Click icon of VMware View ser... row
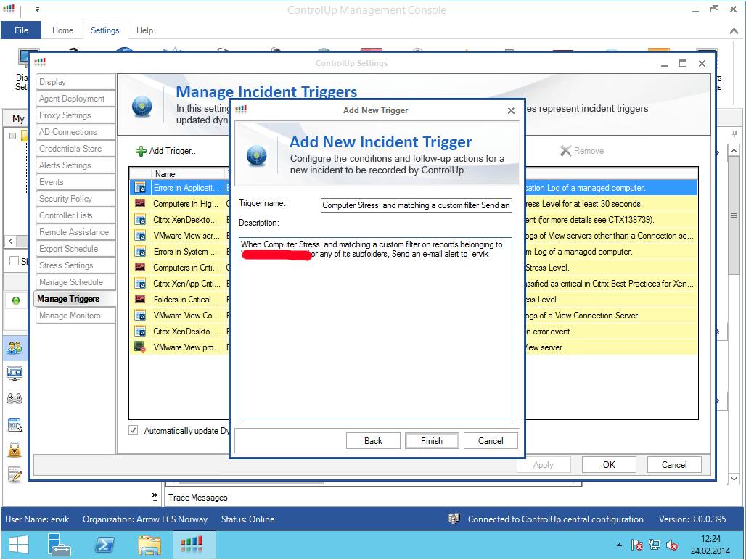The height and width of the screenshot is (560, 746). [140, 236]
